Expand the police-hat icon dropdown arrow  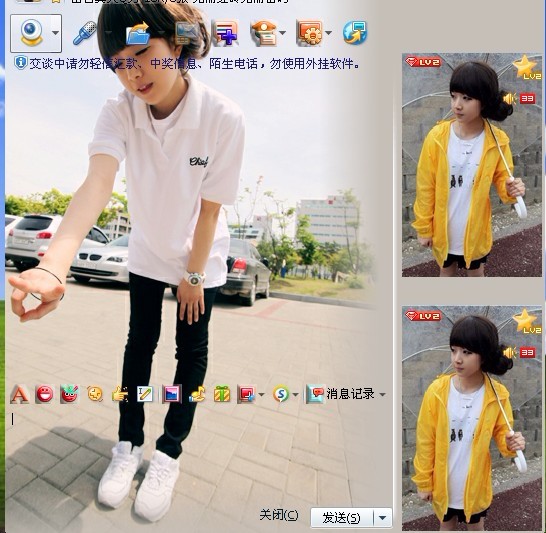[x=282, y=33]
